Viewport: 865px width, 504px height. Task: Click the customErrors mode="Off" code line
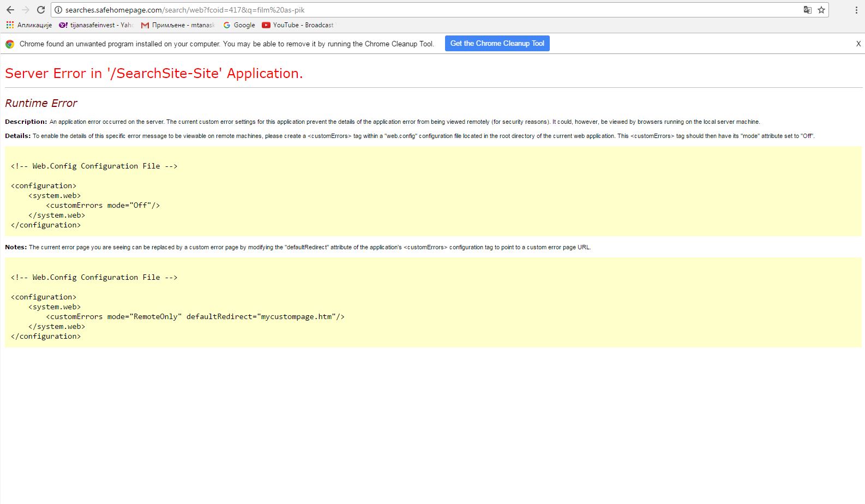(x=103, y=206)
